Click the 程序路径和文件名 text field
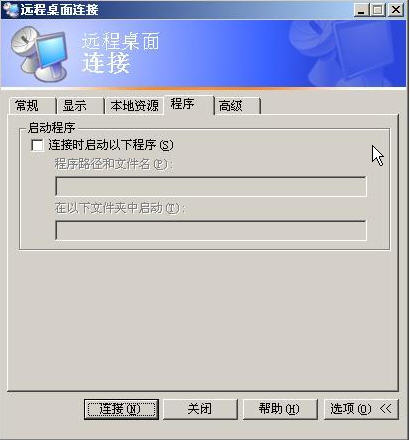The image size is (410, 440). pos(211,187)
